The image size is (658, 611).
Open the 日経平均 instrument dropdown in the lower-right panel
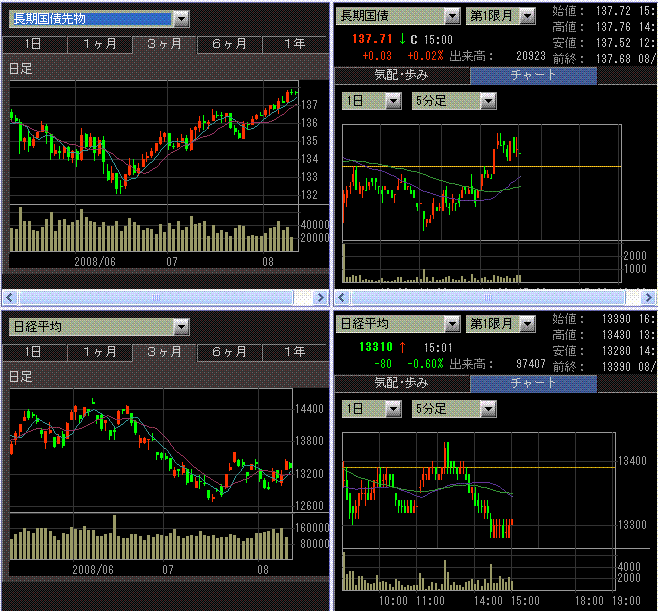click(x=452, y=324)
